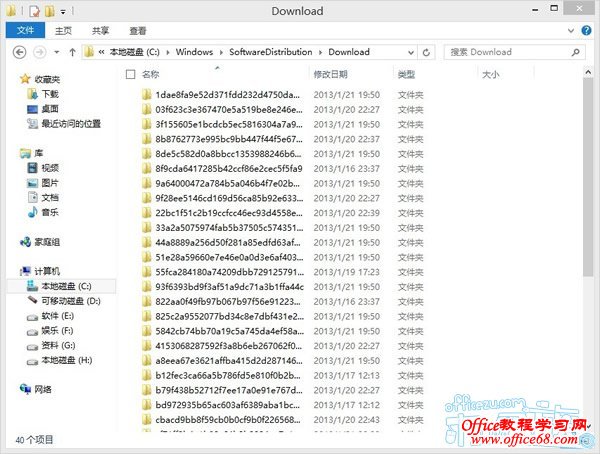Refresh the Download folder view

click(x=426, y=52)
